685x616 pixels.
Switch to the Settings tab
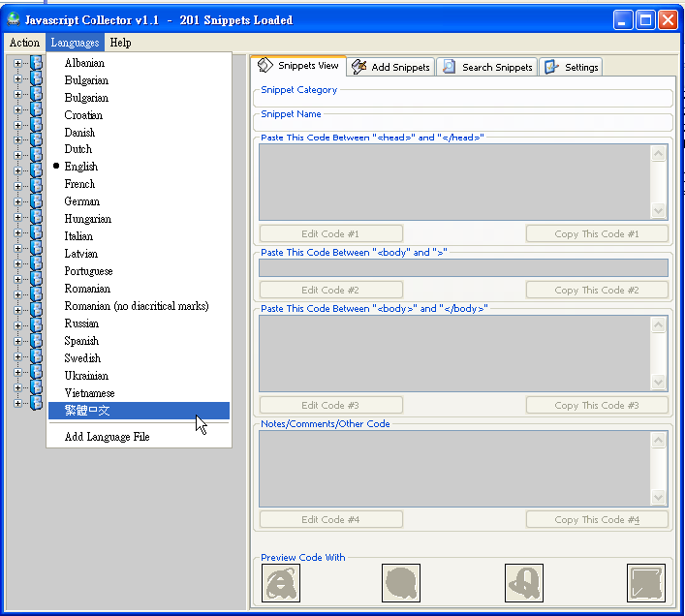pyautogui.click(x=571, y=67)
